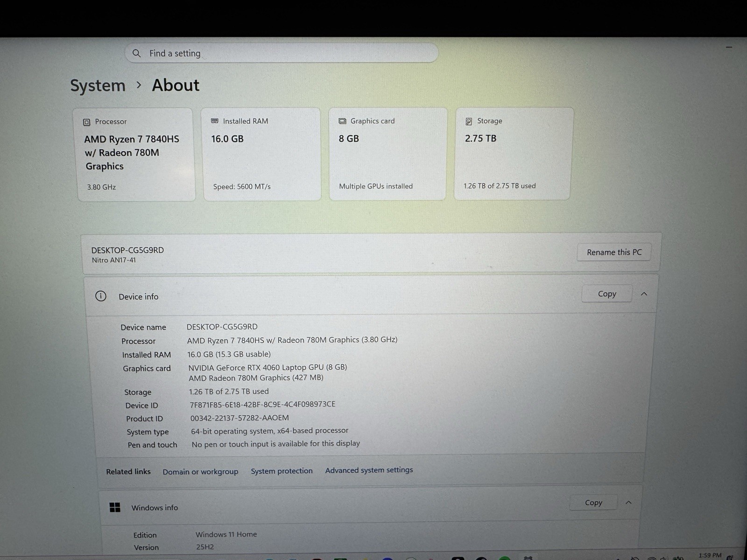Click the "Related links" label
The image size is (747, 560).
128,472
